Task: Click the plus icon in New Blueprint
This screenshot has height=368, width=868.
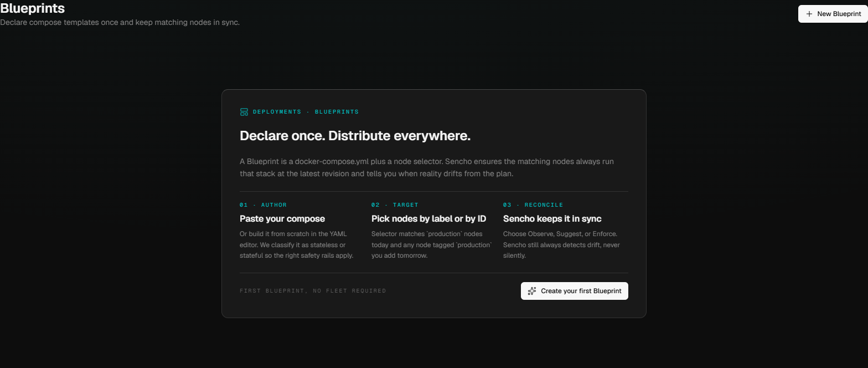Action: pos(809,14)
